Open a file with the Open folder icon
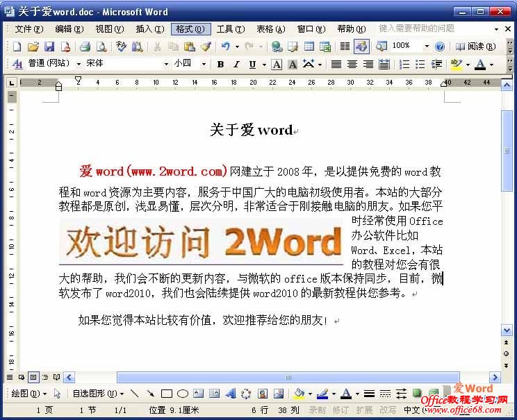The height and width of the screenshot is (420, 517). point(33,47)
